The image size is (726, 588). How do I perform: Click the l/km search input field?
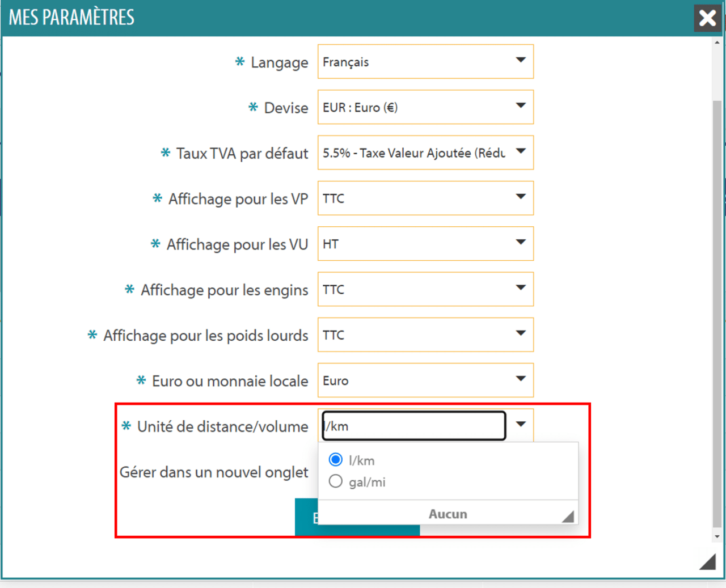pyautogui.click(x=414, y=426)
